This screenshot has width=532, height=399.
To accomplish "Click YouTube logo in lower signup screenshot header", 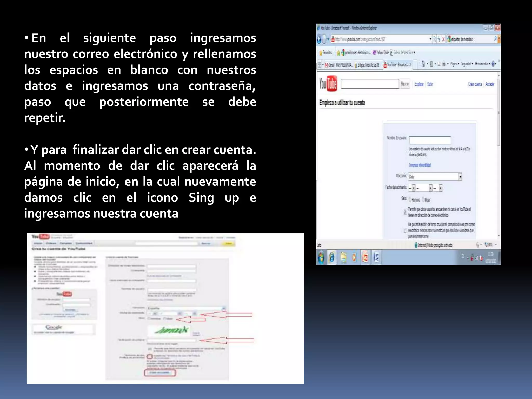I will click(x=41, y=236).
